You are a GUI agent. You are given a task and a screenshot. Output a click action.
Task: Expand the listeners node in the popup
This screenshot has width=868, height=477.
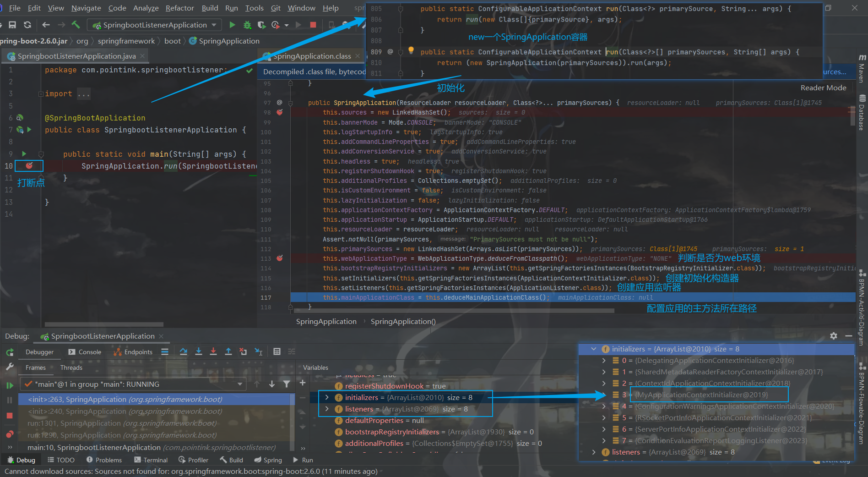[x=593, y=452]
